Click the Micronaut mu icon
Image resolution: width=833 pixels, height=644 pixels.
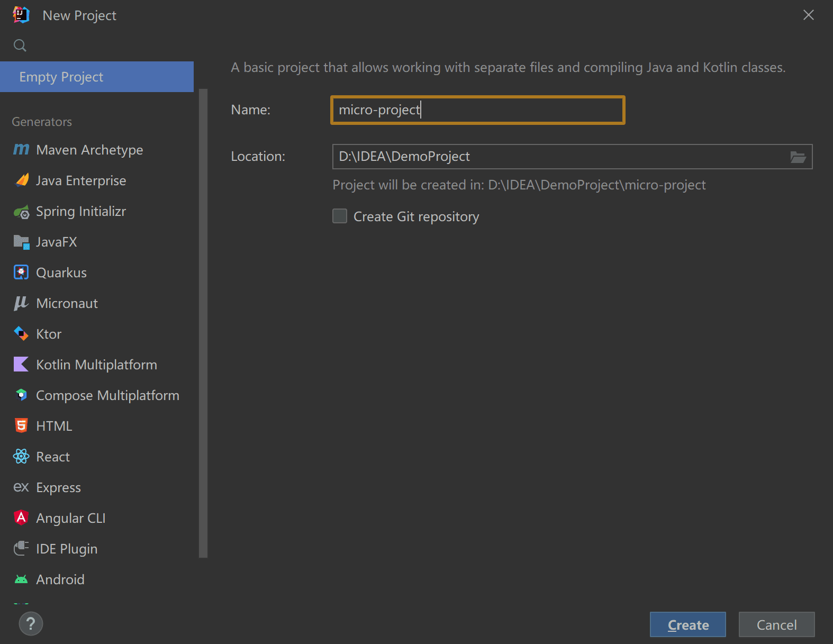(21, 303)
